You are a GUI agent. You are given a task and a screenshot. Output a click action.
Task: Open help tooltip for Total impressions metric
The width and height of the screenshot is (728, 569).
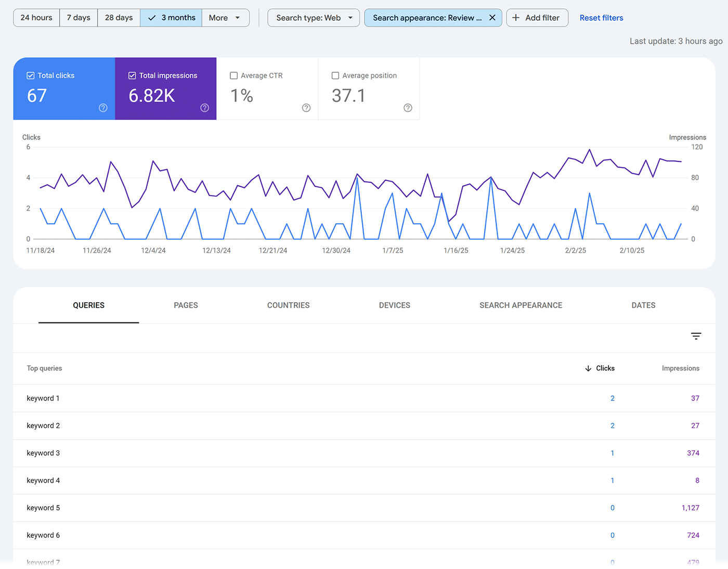(x=204, y=108)
